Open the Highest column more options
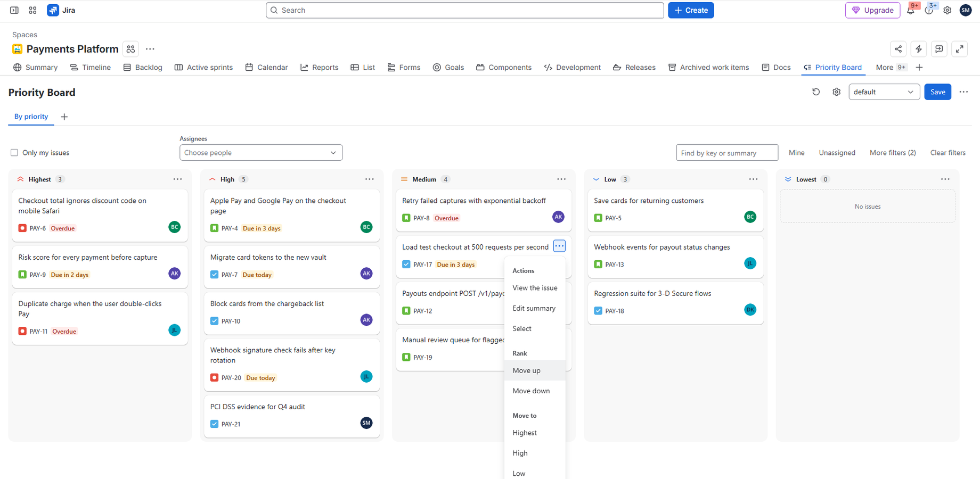 pyautogui.click(x=177, y=179)
